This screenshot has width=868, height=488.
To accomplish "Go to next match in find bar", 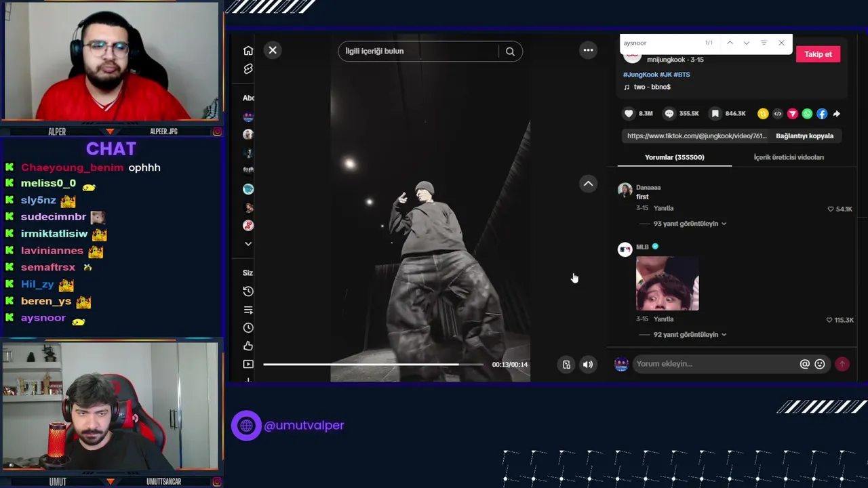I will (x=746, y=43).
